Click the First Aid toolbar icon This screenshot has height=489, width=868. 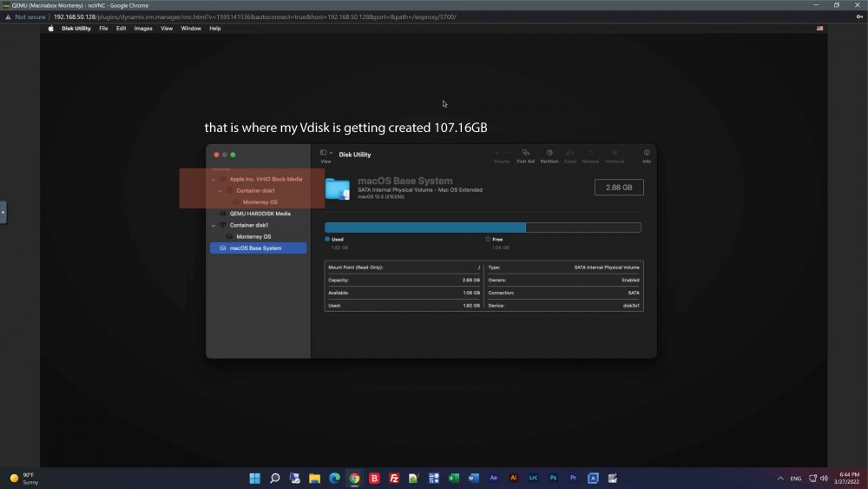coord(525,155)
